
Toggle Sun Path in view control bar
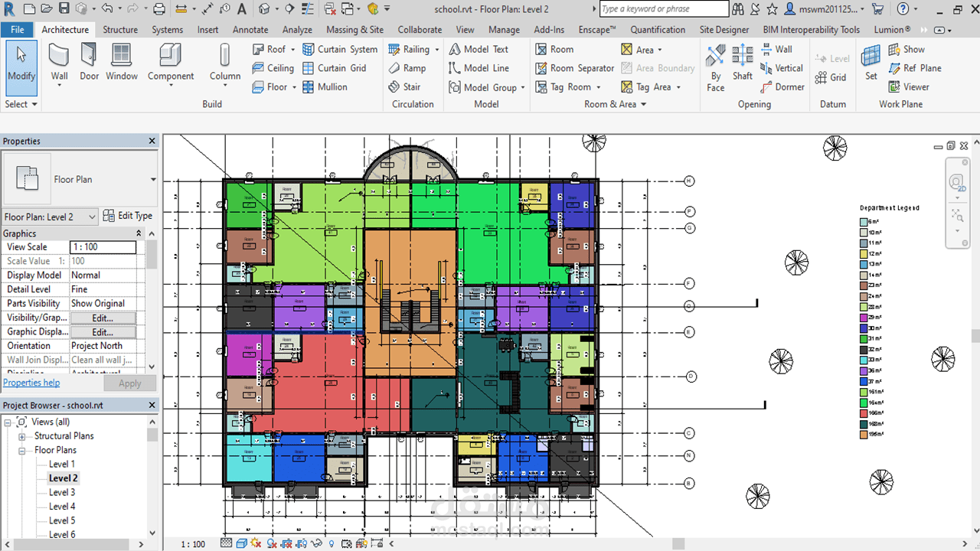click(256, 543)
